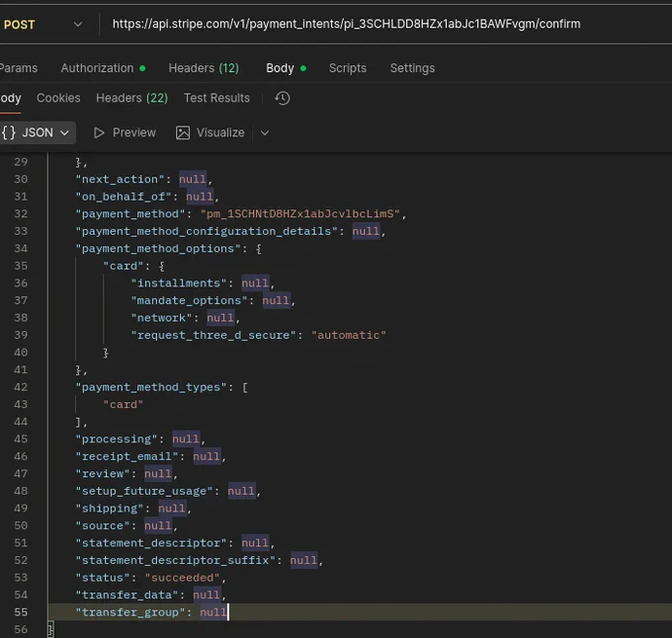The width and height of the screenshot is (672, 638).
Task: Click the "statement_descriptor_suffix" key
Action: tap(175, 561)
